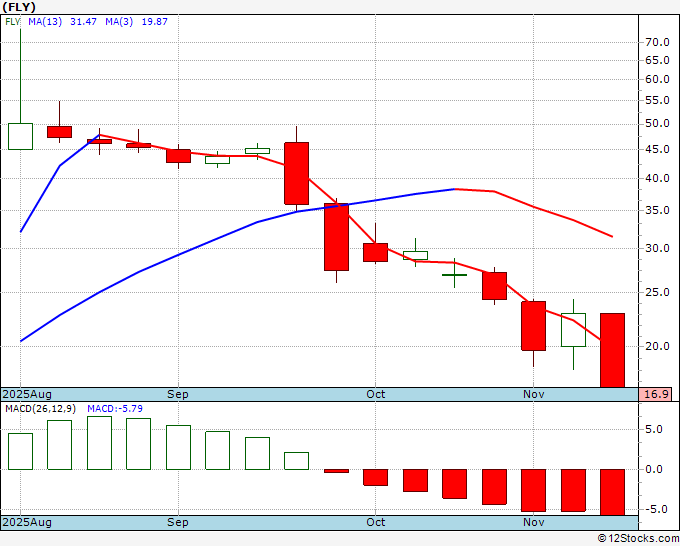The width and height of the screenshot is (680, 546).
Task: Click the 60.0 price axis label
Action: click(x=657, y=79)
